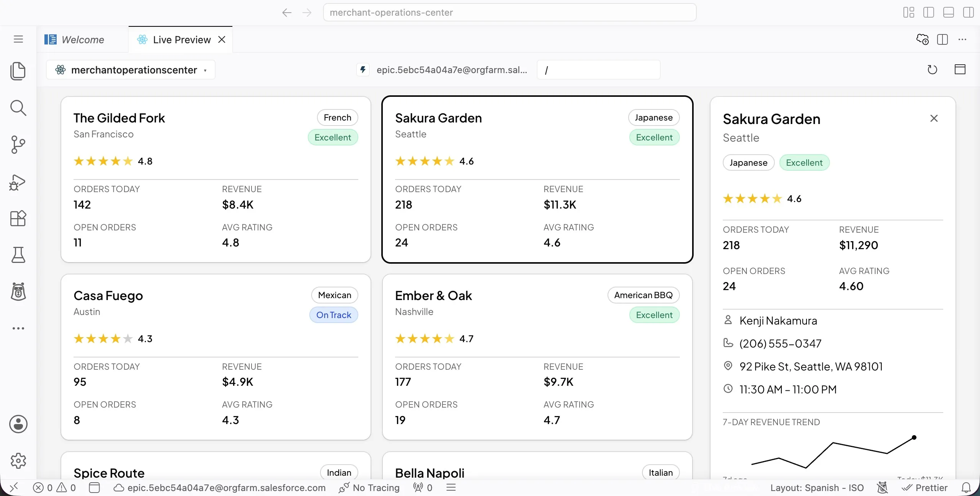Open Run and Debug view
This screenshot has width=980, height=496.
pos(18,182)
